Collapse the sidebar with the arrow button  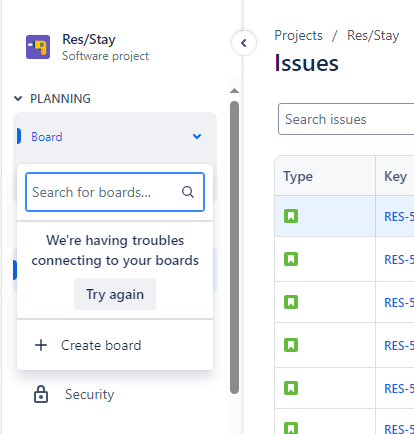244,43
